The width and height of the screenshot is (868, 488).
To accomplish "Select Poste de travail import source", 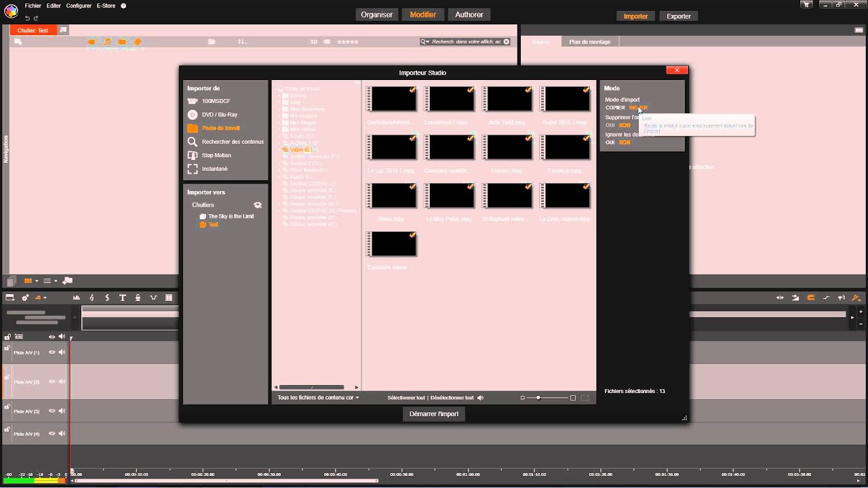I will [220, 128].
